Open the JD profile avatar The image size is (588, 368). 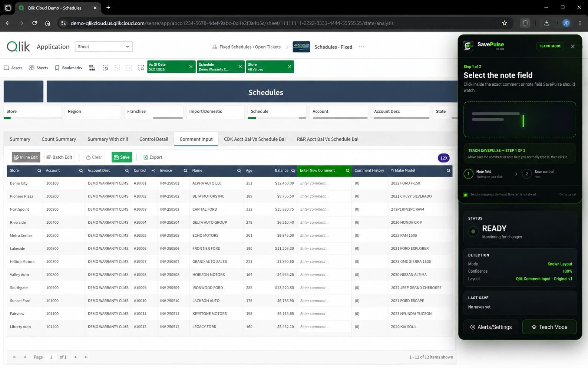(566, 23)
